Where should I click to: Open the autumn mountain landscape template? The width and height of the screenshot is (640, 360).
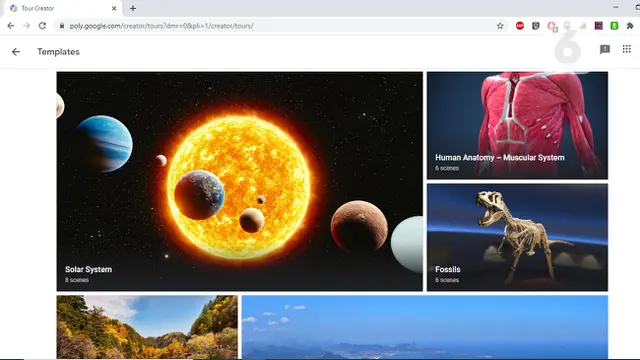tap(147, 327)
